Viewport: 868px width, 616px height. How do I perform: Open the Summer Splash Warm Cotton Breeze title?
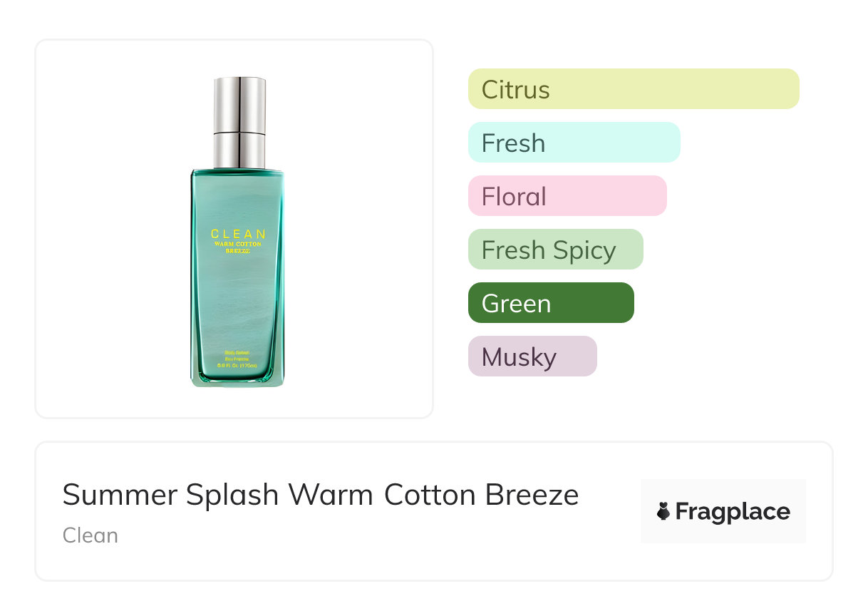tap(321, 495)
